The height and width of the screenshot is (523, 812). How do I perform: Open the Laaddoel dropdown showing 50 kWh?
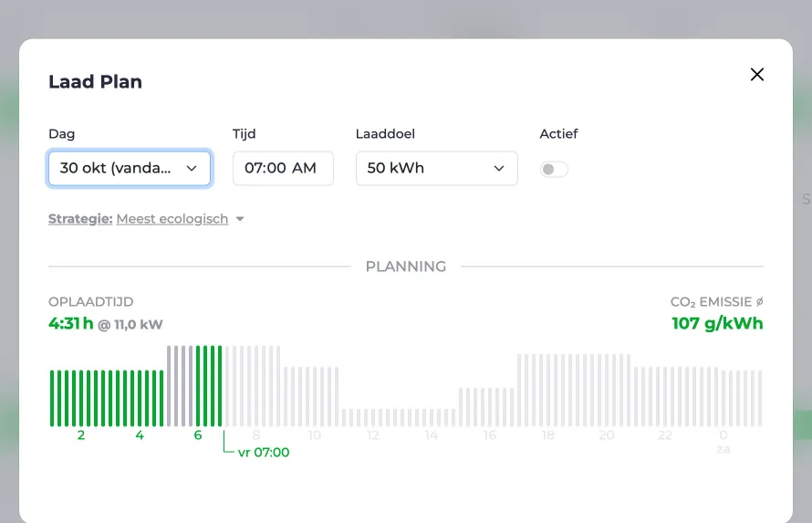tap(436, 168)
